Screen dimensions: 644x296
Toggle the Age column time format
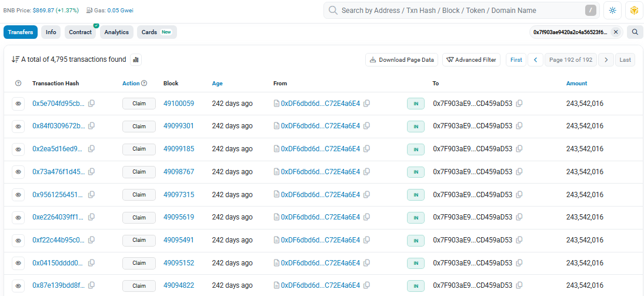[217, 83]
